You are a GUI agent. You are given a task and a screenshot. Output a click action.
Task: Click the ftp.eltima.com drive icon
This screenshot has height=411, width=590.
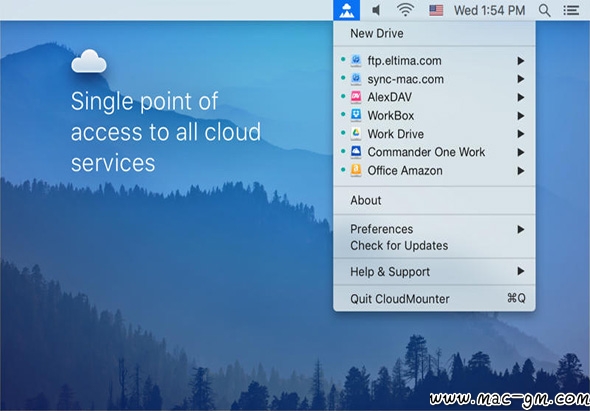coord(356,61)
